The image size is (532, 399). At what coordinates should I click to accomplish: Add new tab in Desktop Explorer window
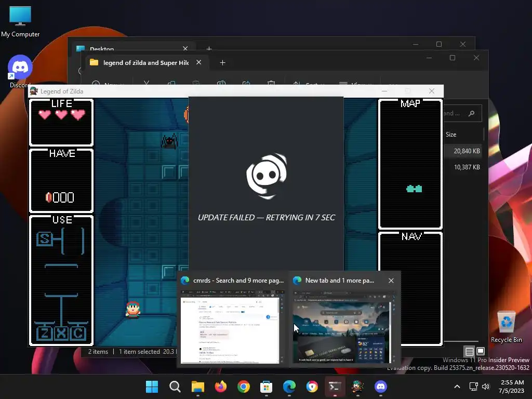click(209, 49)
